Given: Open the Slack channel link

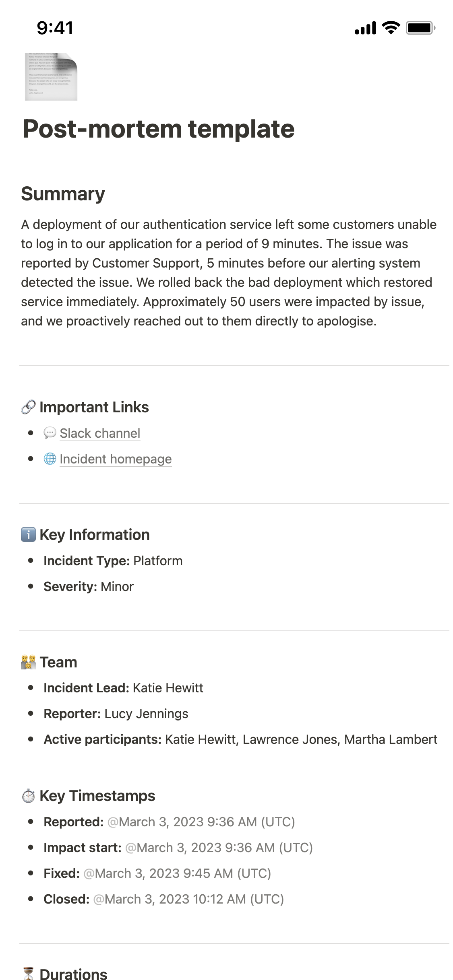Looking at the screenshot, I should (x=100, y=433).
